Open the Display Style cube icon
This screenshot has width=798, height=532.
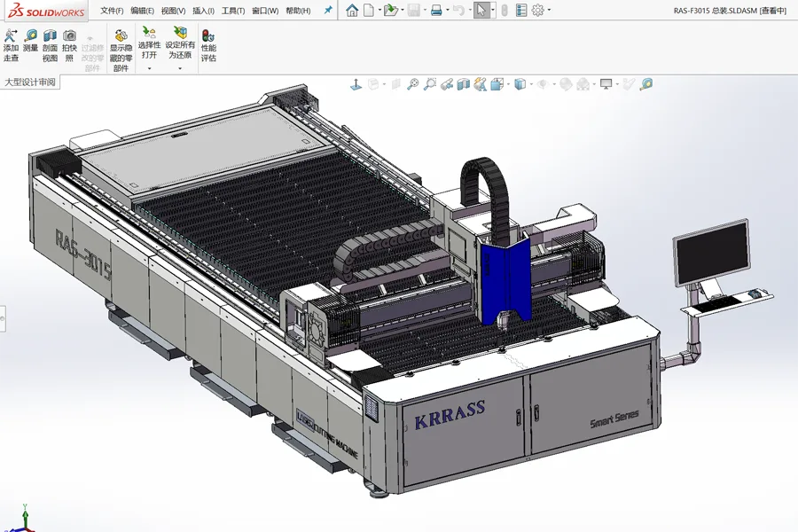coord(520,84)
